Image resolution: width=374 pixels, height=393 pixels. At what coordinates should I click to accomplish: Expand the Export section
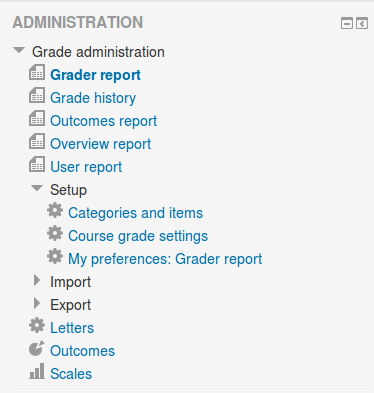point(37,304)
